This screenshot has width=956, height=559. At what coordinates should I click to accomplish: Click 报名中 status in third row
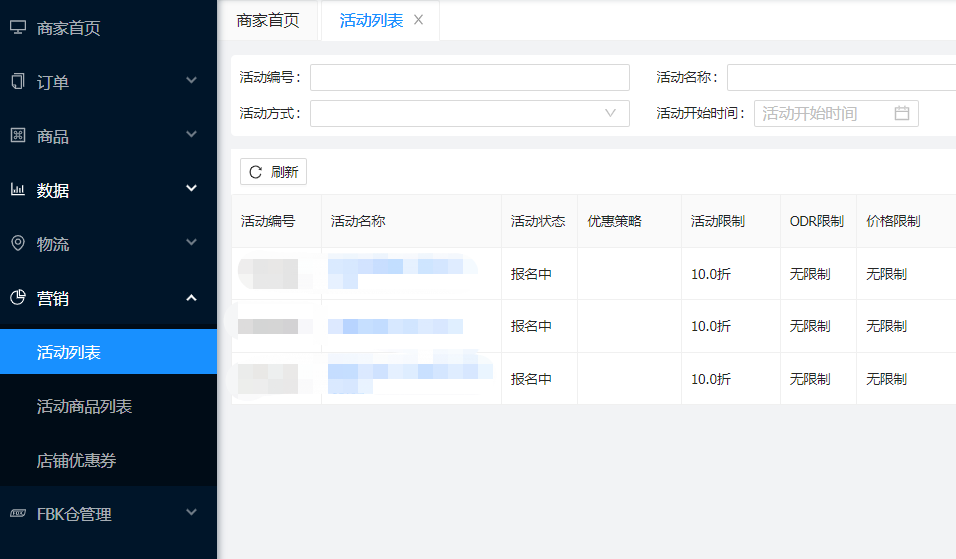531,379
